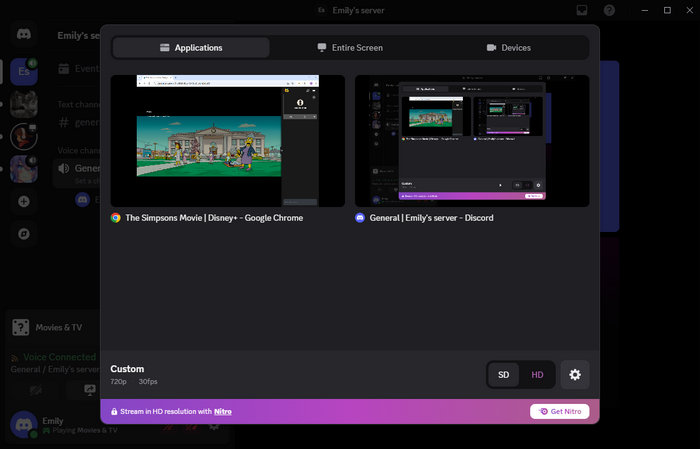Click Emily's user avatar at bottom
Viewport: 700px width, 449px height.
click(24, 424)
